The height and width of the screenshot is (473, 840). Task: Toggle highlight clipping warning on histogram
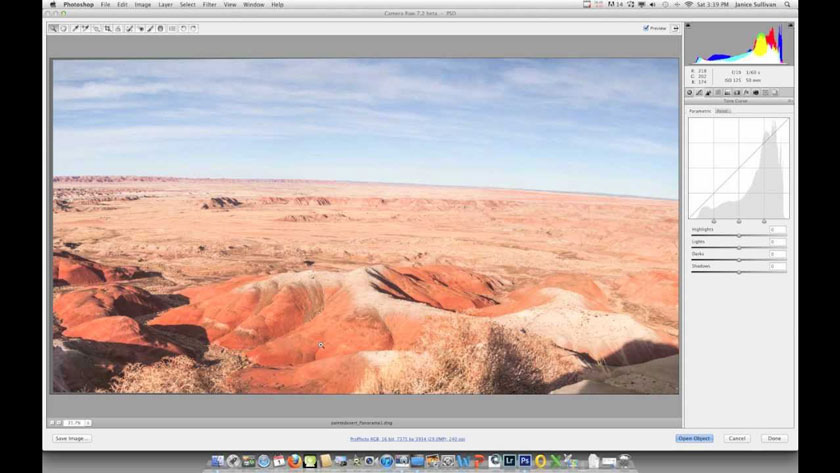coord(790,25)
